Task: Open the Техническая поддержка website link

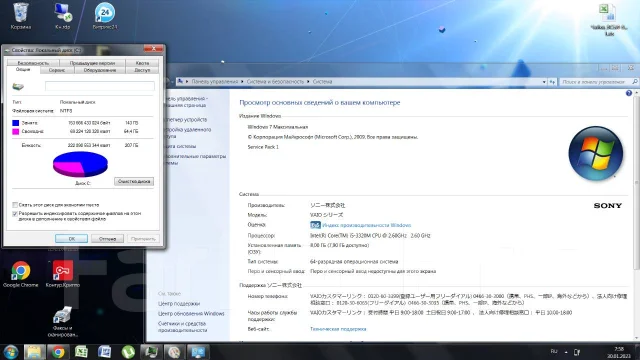Action: pos(338,329)
